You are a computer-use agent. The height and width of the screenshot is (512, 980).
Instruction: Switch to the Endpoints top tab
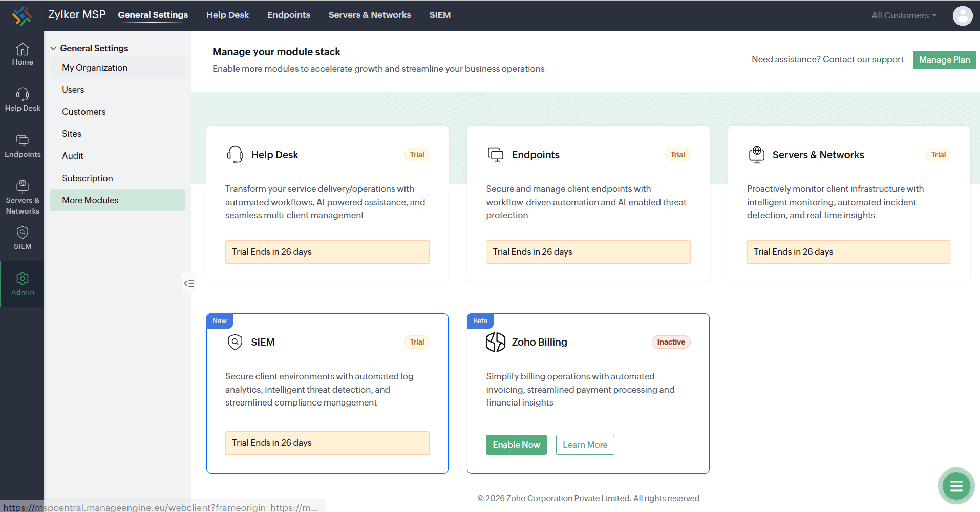click(x=289, y=15)
